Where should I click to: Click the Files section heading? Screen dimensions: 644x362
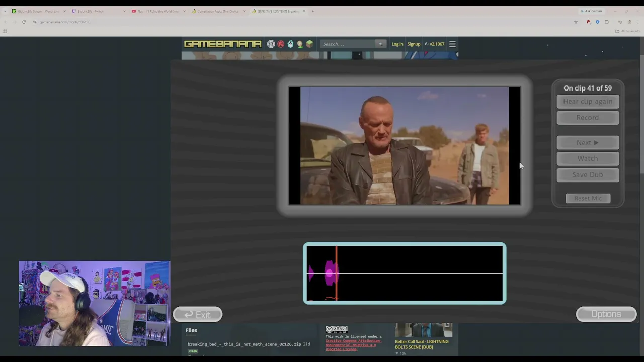[x=191, y=330]
